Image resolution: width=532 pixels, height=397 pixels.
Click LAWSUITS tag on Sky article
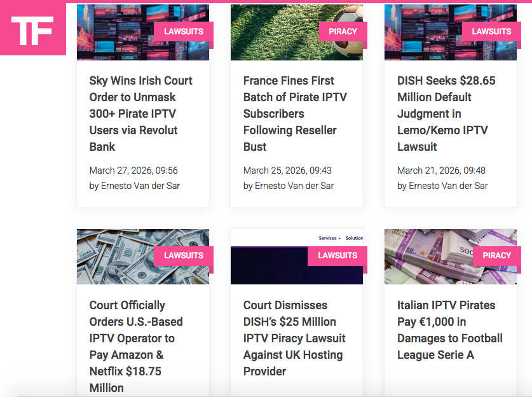tap(184, 32)
